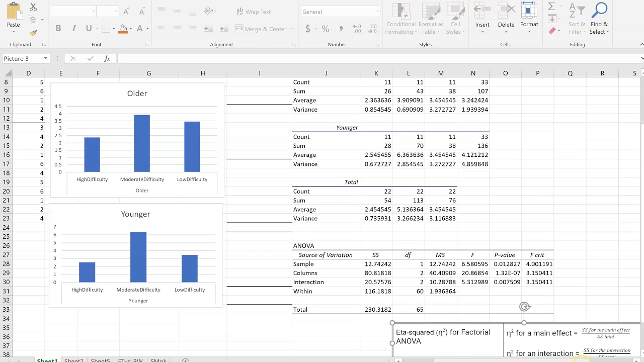The width and height of the screenshot is (644, 362).
Task: Switch to Sheet5 tab
Action: point(101,359)
